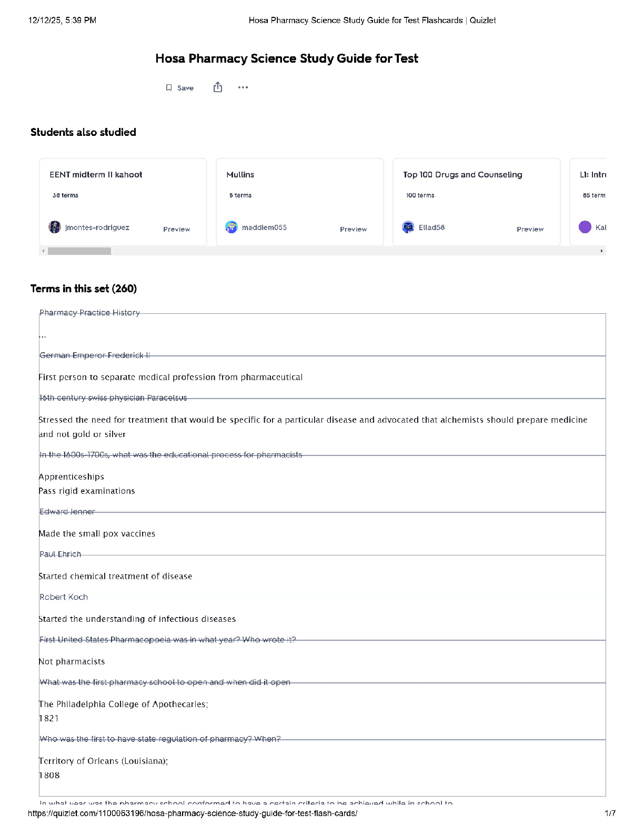Screen dimensions: 644x834
Task: Open EENT midterm II kahoot card title
Action: coord(96,175)
